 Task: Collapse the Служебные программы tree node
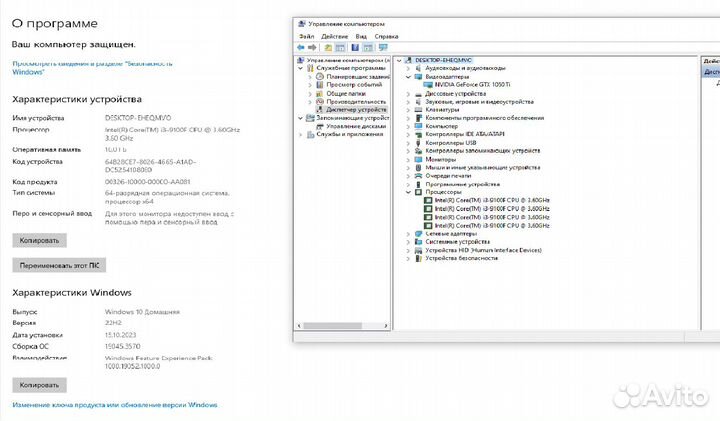pos(301,68)
